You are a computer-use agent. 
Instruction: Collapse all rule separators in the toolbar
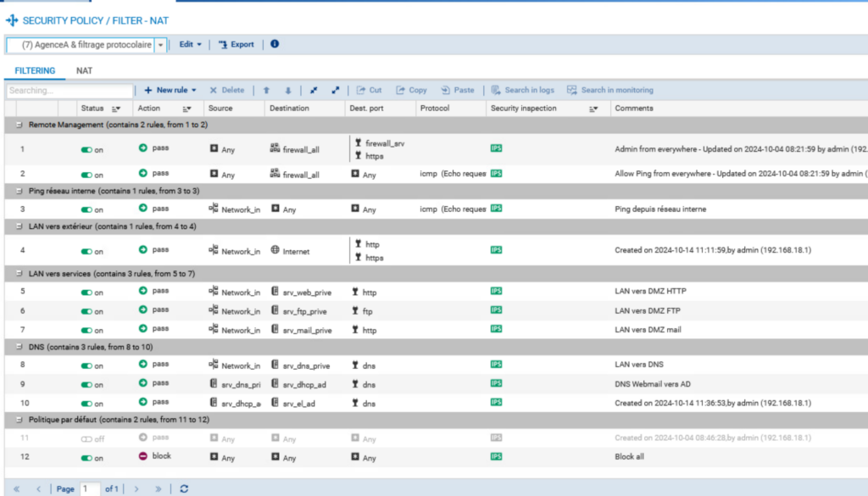coord(314,90)
